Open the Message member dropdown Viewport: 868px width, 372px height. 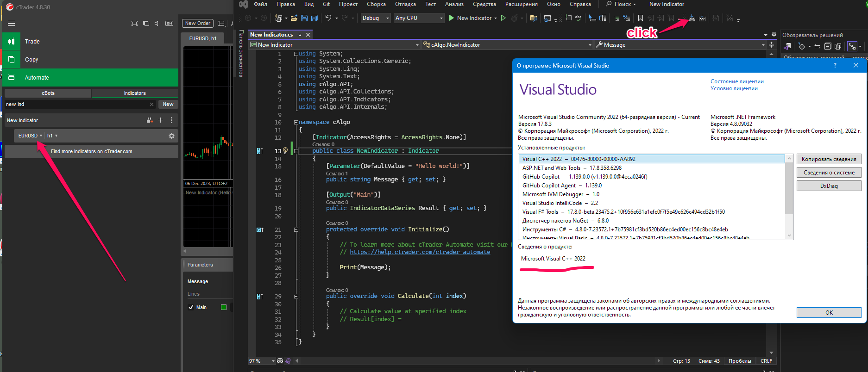(x=680, y=45)
